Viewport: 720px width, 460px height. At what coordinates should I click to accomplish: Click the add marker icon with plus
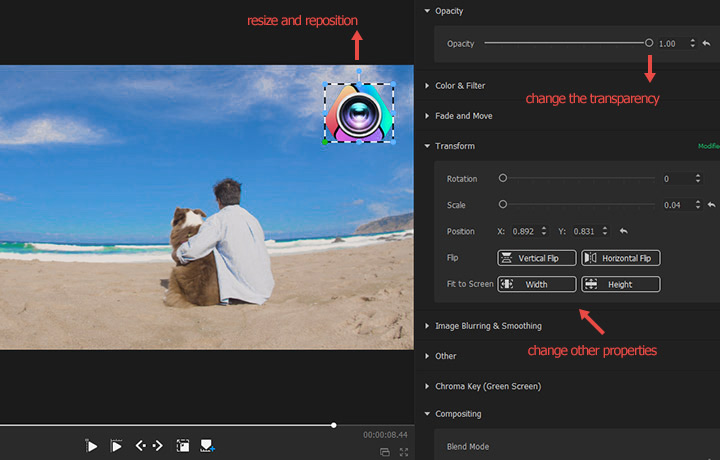[208, 446]
